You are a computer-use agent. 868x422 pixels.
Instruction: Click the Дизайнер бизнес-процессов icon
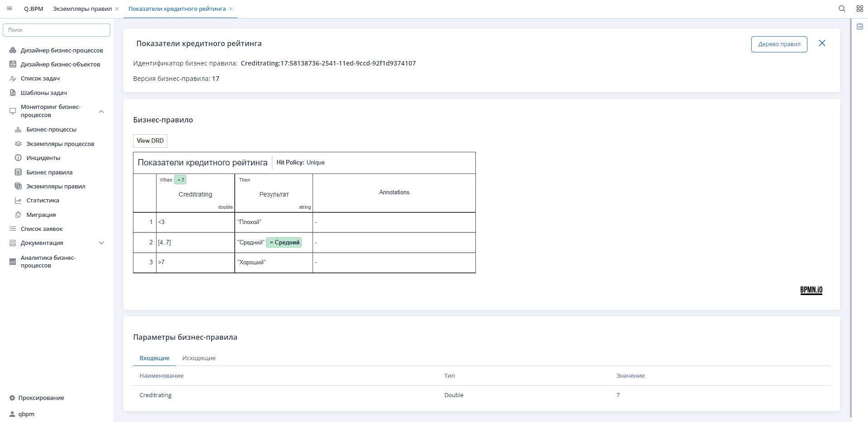(13, 50)
